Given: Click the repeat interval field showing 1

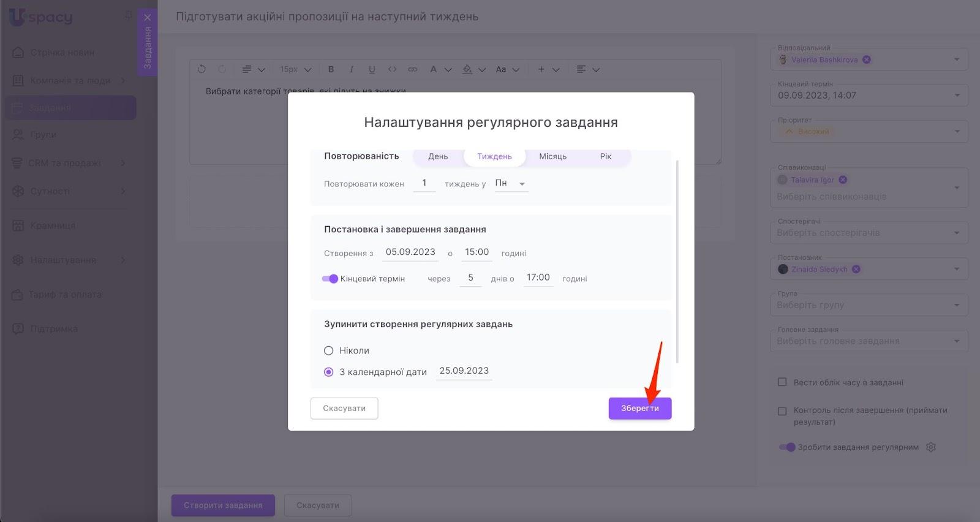Looking at the screenshot, I should click(x=424, y=183).
